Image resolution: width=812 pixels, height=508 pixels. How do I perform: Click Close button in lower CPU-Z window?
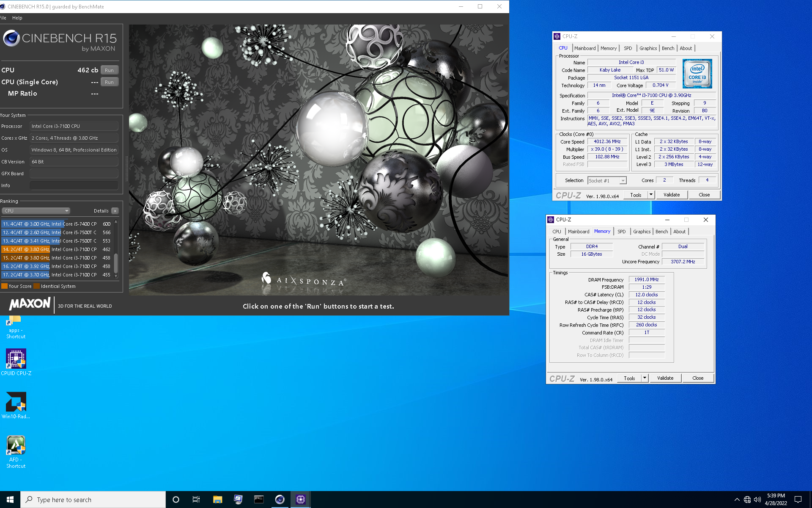coord(698,378)
